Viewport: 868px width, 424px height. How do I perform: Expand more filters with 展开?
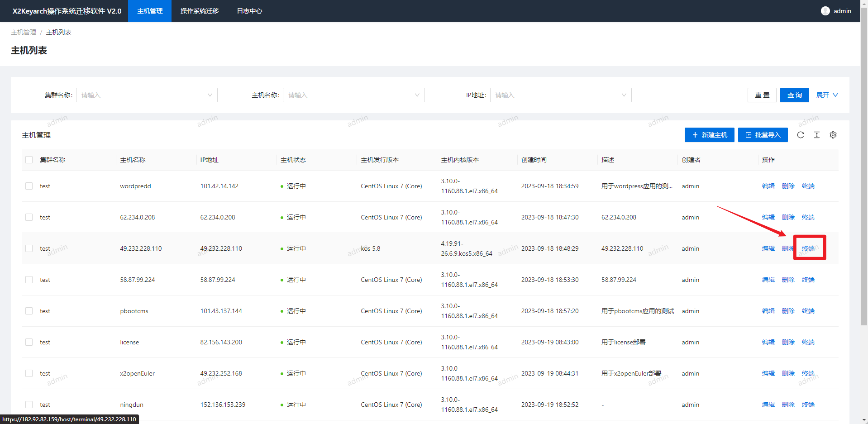click(827, 95)
